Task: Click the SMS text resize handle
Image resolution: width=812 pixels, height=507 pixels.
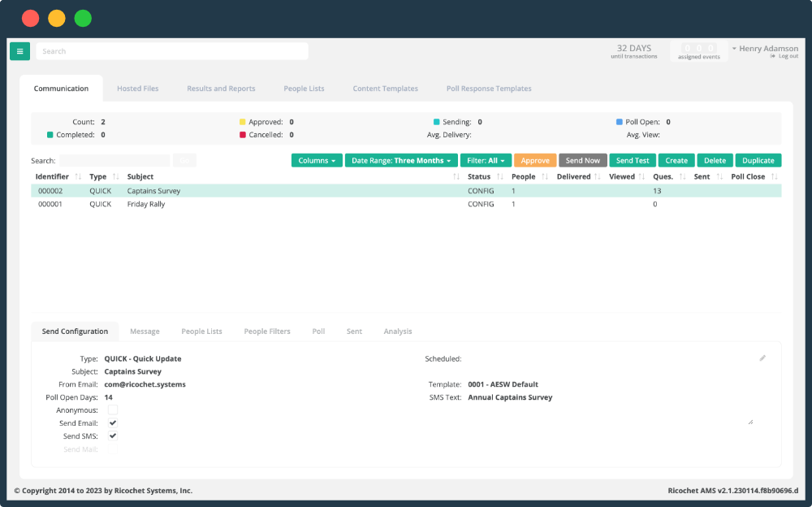Action: click(x=750, y=422)
